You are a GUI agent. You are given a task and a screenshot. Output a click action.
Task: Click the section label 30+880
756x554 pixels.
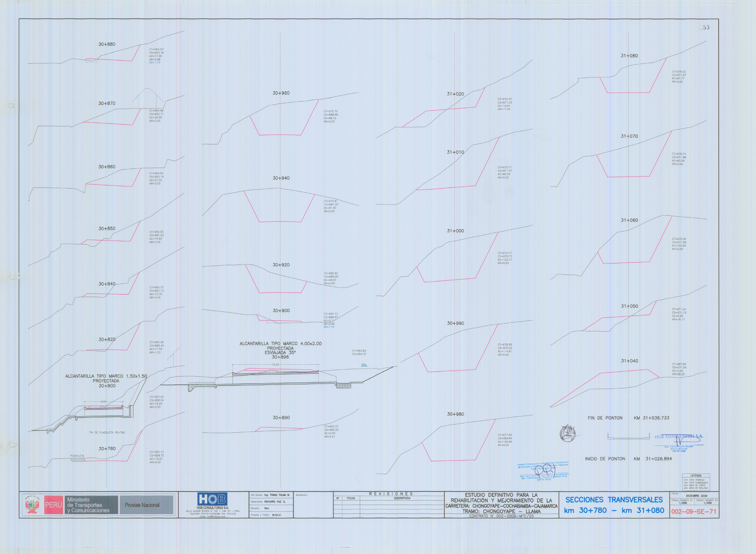point(107,44)
